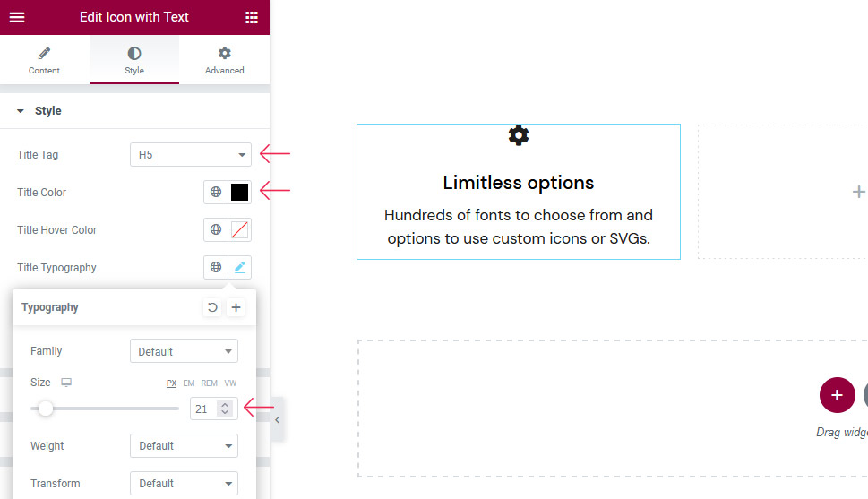Select PX size unit
868x499 pixels.
[172, 383]
